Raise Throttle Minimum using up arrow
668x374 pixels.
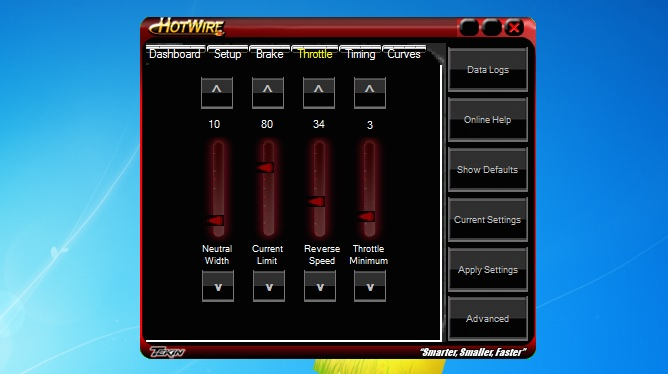pos(370,92)
